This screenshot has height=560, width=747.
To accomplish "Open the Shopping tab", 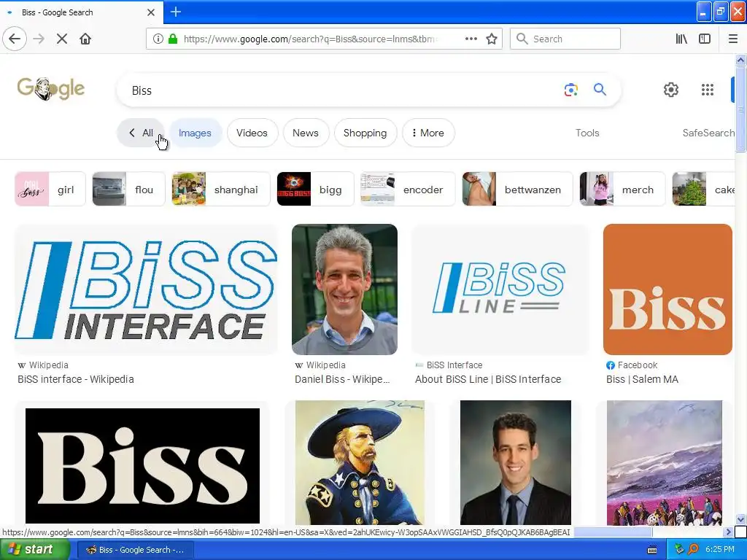I will [x=365, y=133].
